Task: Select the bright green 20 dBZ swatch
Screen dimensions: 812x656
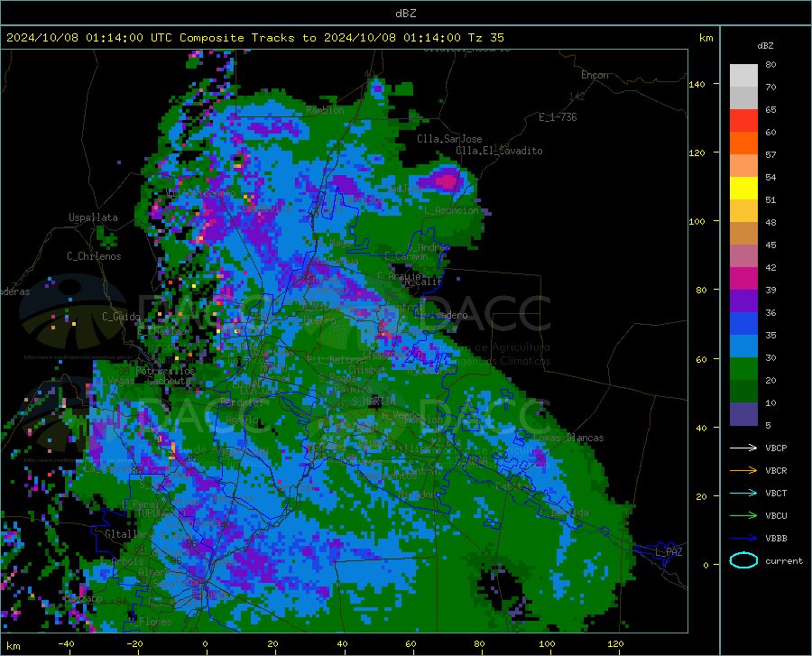Action: tap(743, 369)
